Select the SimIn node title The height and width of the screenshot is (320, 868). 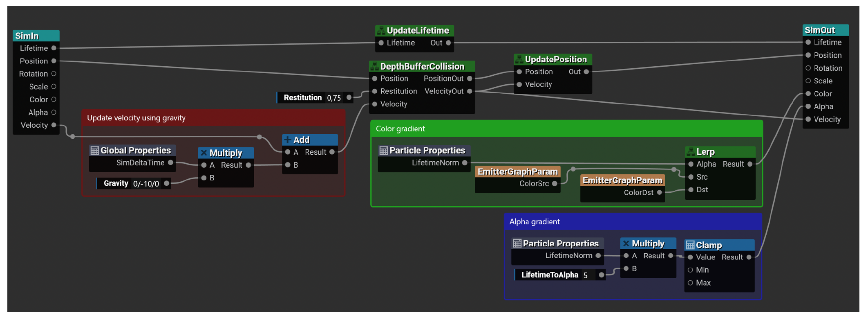coord(36,36)
